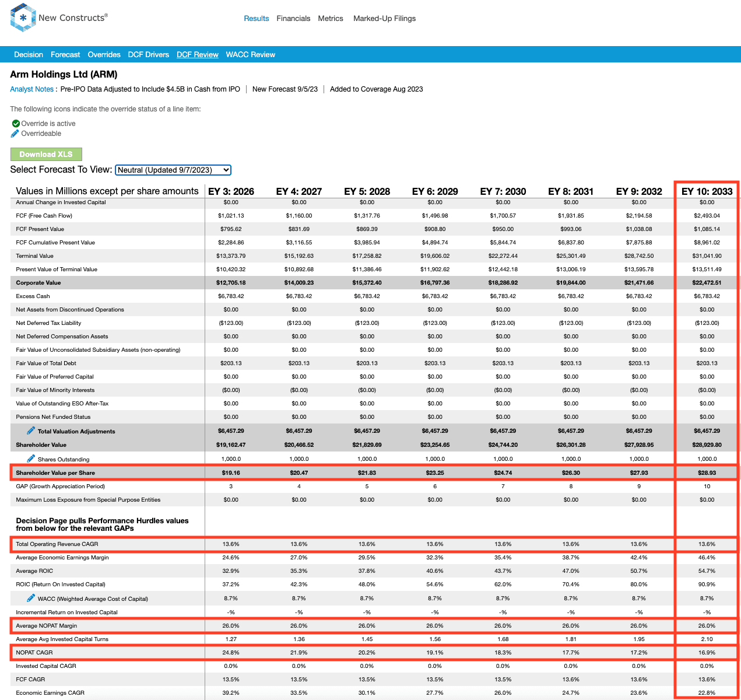The height and width of the screenshot is (700, 741).
Task: Click the $2,493.04 FCF cell
Action: pos(707,216)
